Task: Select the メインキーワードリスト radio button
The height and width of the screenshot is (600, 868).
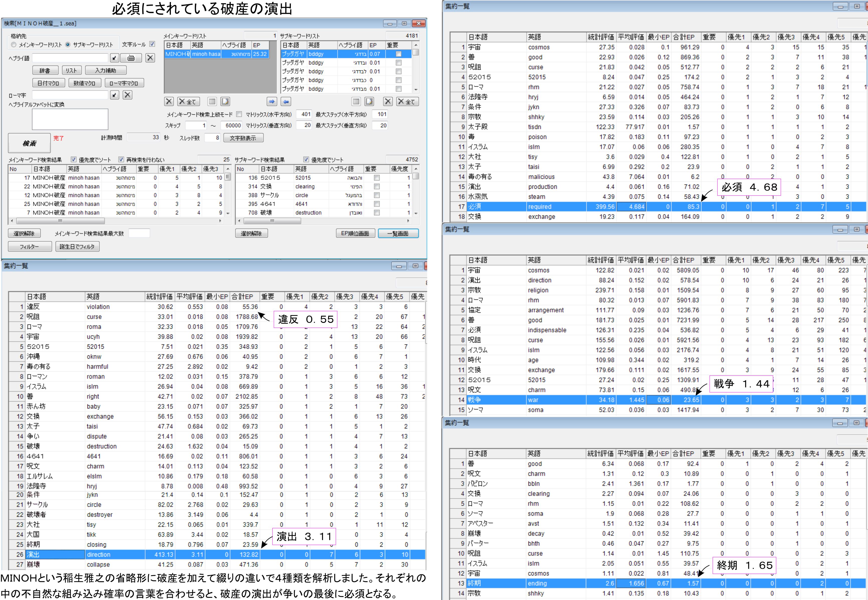Action: click(14, 45)
